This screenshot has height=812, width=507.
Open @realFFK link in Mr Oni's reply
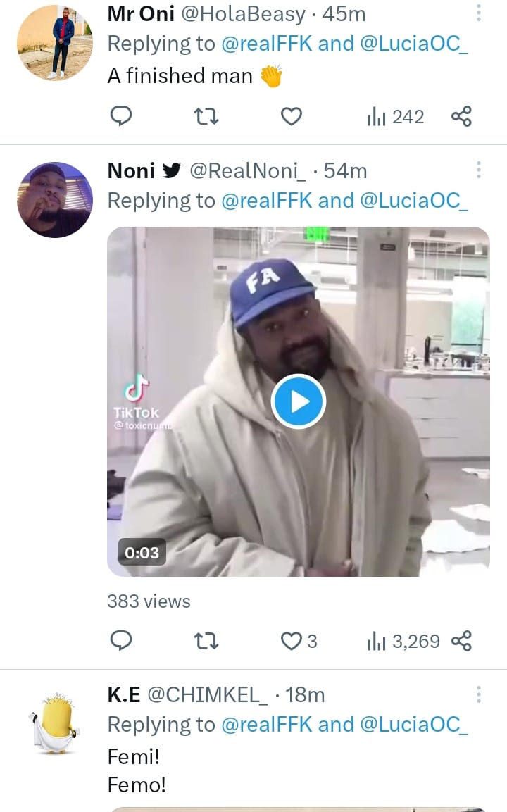[x=267, y=44]
